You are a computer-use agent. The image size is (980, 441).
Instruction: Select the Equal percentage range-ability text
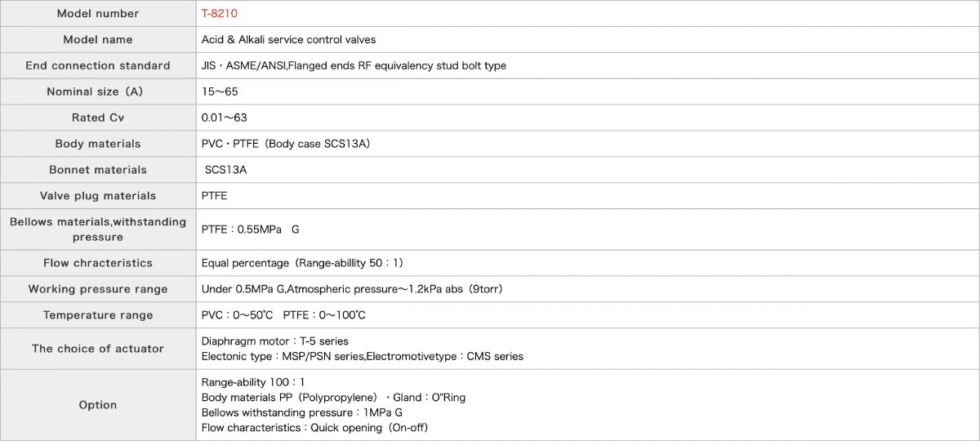302,263
